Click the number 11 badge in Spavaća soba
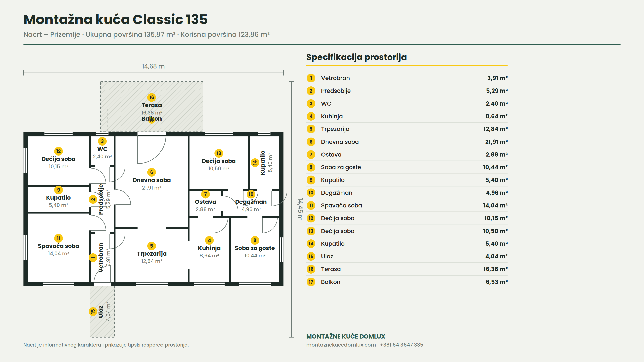644x362 pixels. click(58, 238)
